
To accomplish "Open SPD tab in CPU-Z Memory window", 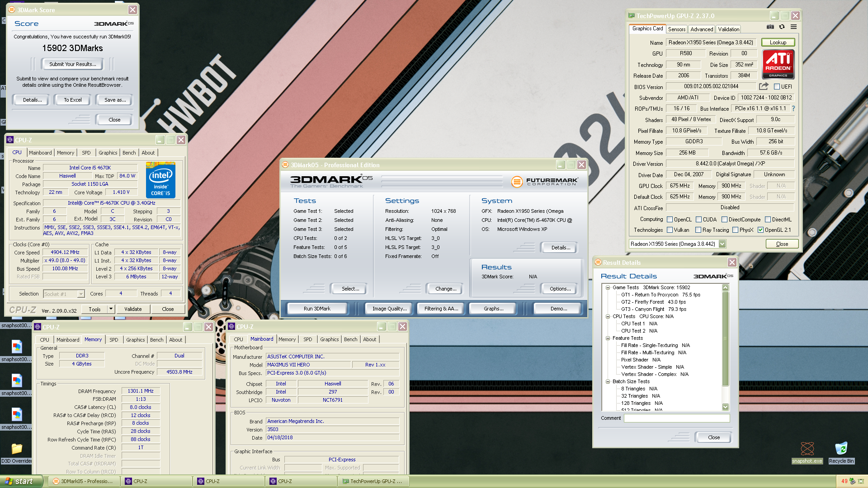I will pyautogui.click(x=114, y=340).
